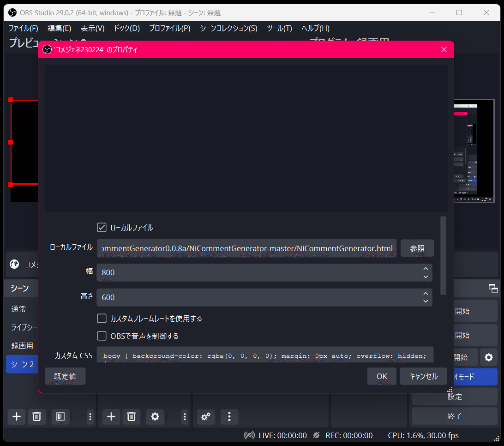
Task: Open advanced audio properties gears icon
Action: click(206, 417)
